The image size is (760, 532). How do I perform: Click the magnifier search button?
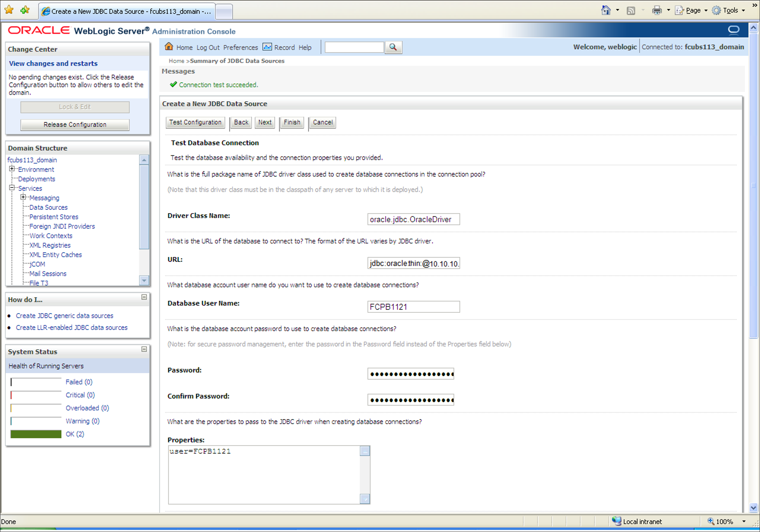pos(393,47)
